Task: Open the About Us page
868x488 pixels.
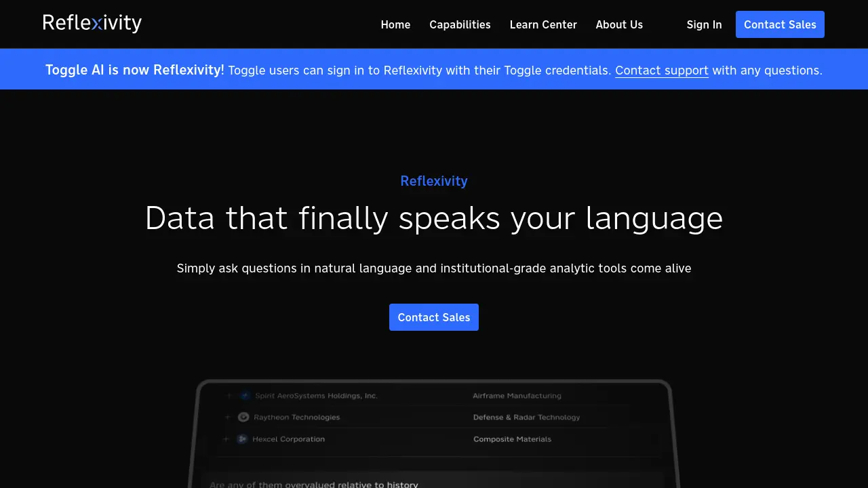Action: pyautogui.click(x=619, y=24)
